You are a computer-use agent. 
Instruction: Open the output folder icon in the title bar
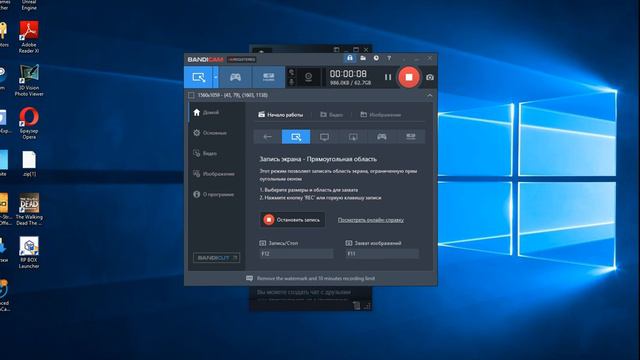pyautogui.click(x=363, y=58)
